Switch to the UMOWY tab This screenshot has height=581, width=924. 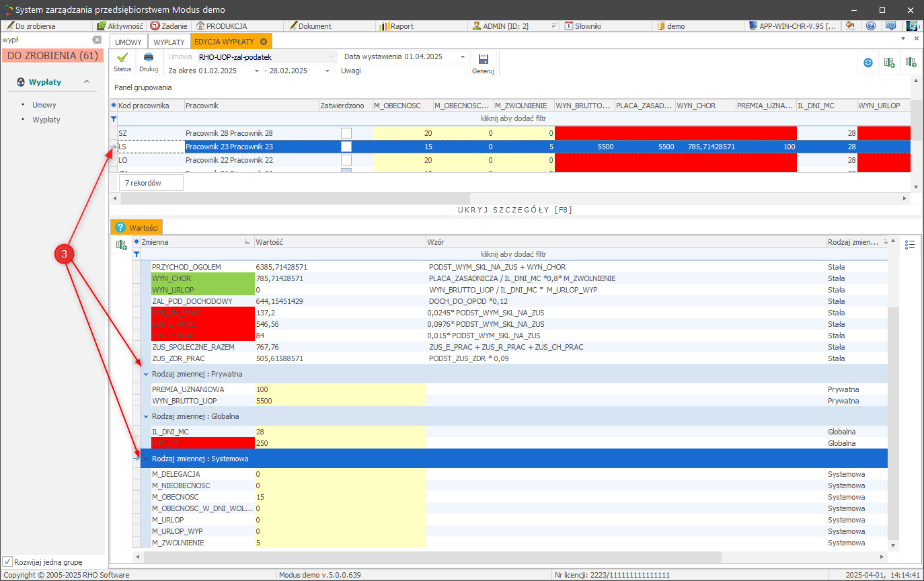click(128, 42)
